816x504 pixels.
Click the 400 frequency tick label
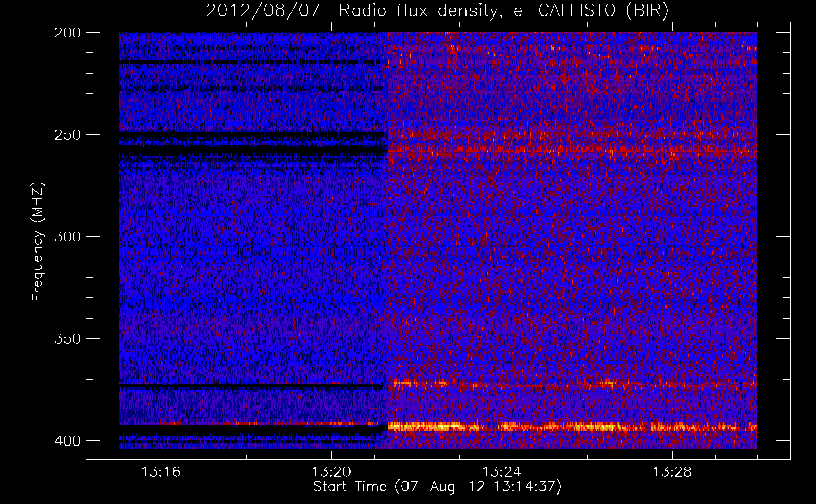(x=67, y=441)
